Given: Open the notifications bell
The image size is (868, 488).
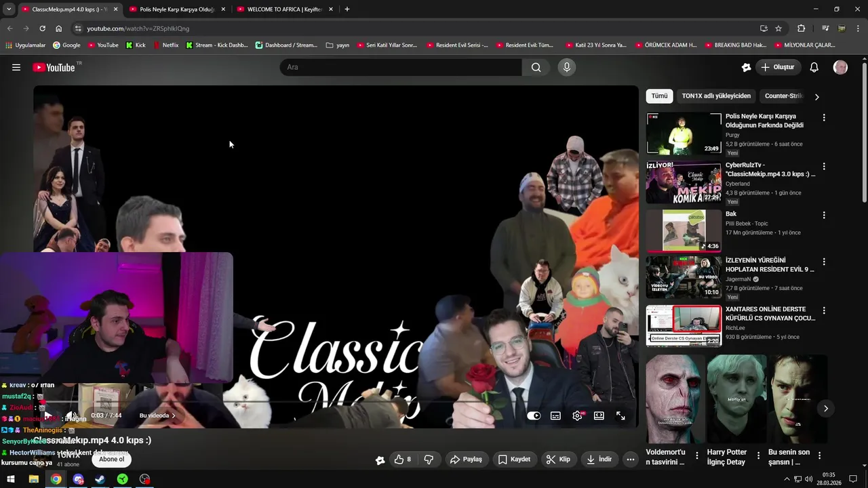Looking at the screenshot, I should click(814, 67).
